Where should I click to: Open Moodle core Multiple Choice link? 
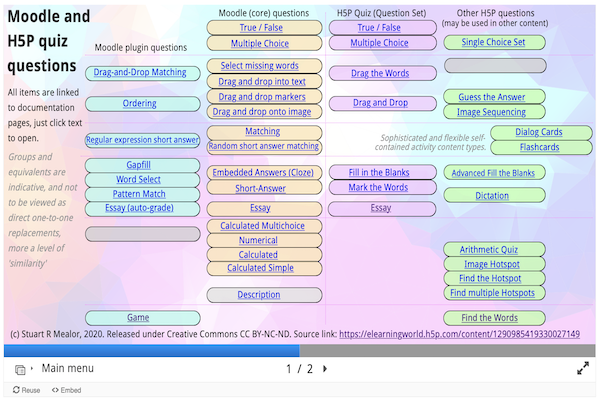click(260, 43)
